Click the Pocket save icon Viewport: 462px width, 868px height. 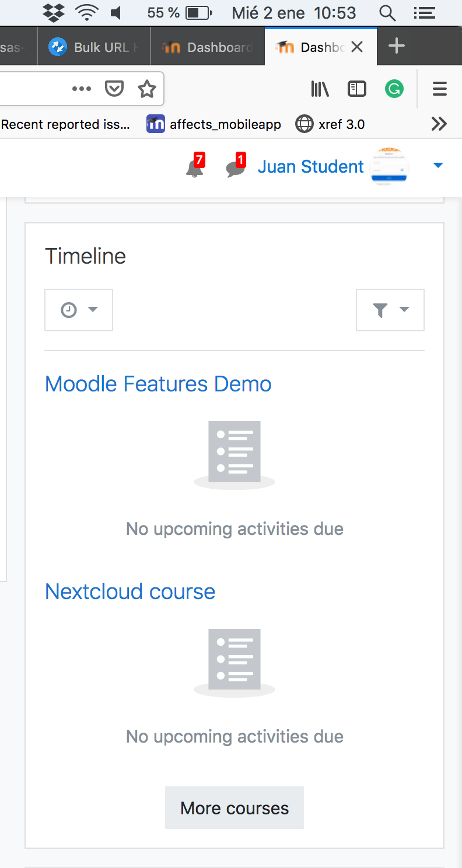pyautogui.click(x=114, y=89)
